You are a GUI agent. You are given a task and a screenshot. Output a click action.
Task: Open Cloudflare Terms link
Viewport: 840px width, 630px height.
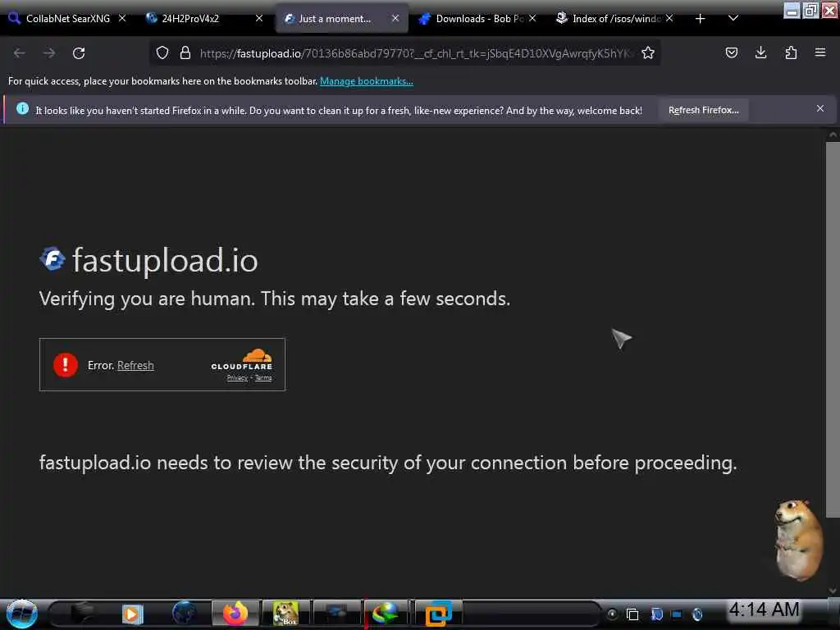pos(263,377)
